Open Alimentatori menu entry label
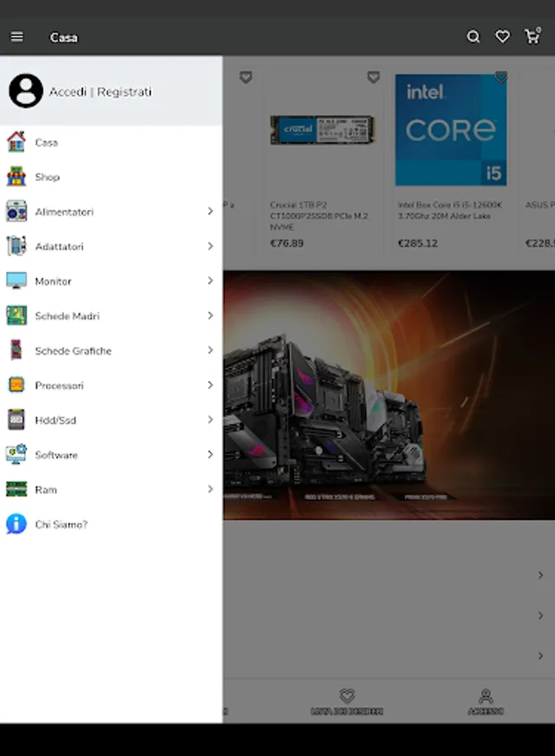555x756 pixels. click(x=64, y=212)
